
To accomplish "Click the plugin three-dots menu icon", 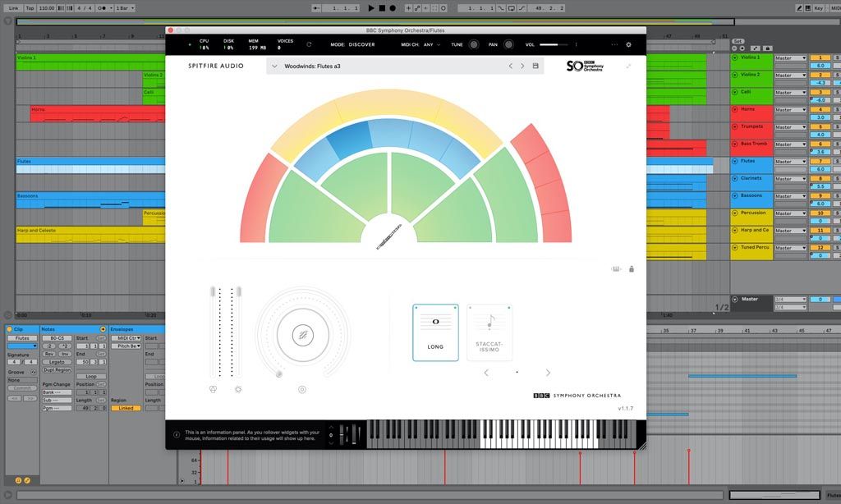I will (x=614, y=44).
